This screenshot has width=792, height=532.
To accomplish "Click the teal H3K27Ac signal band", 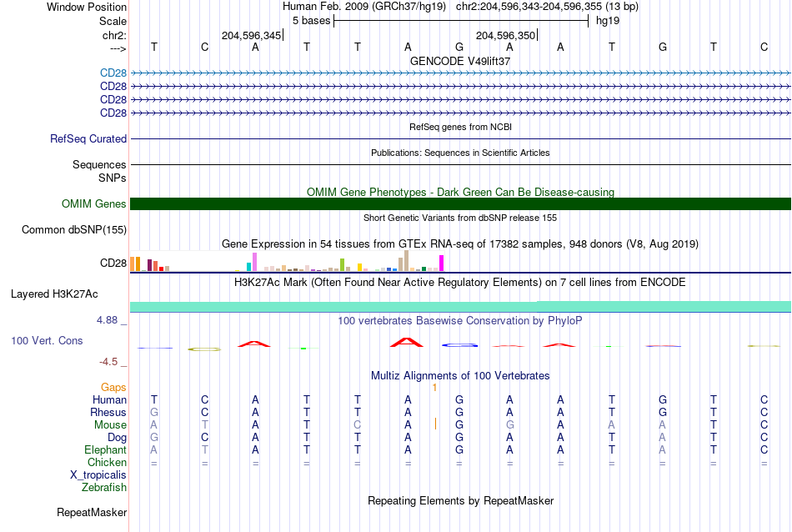I will pos(460,307).
